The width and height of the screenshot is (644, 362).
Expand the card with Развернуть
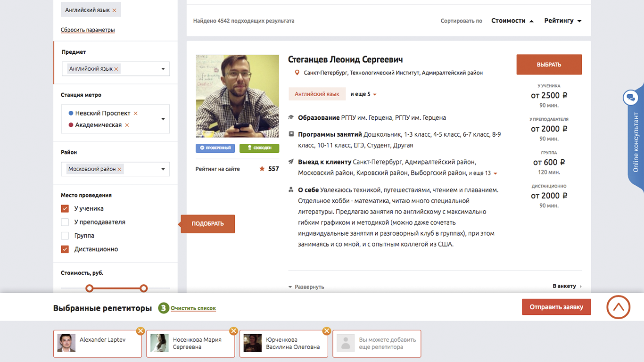(x=306, y=287)
